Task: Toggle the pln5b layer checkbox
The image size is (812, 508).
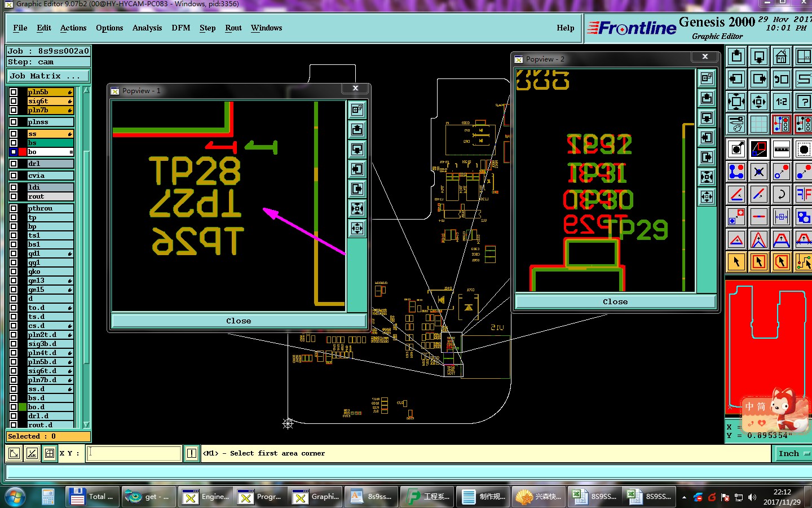Action: tap(14, 92)
